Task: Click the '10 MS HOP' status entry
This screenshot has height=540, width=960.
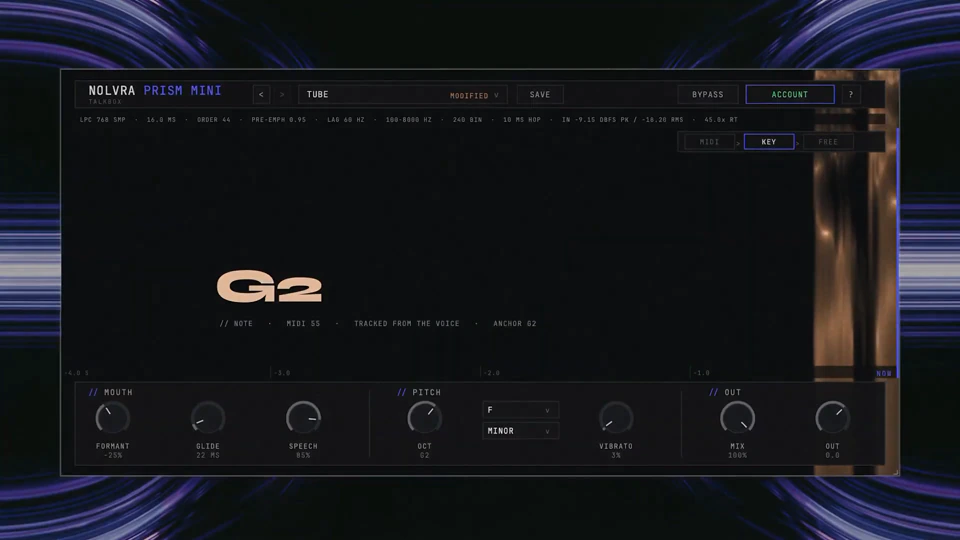Action: click(x=522, y=119)
